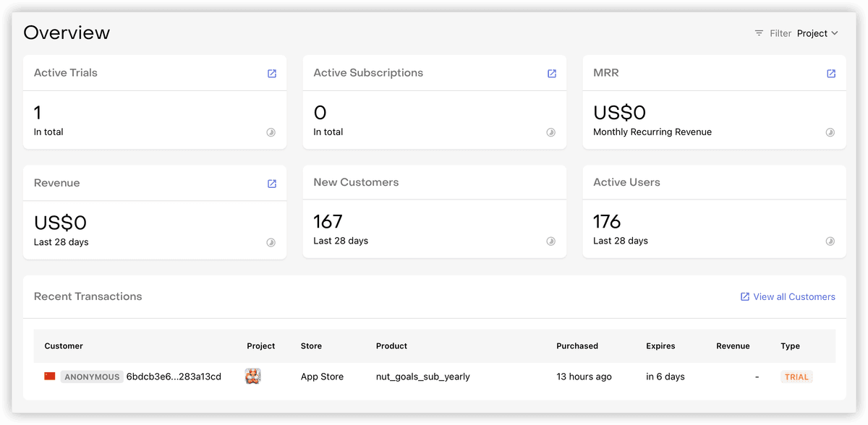
Task: Open Active Trials external link icon
Action: click(272, 74)
